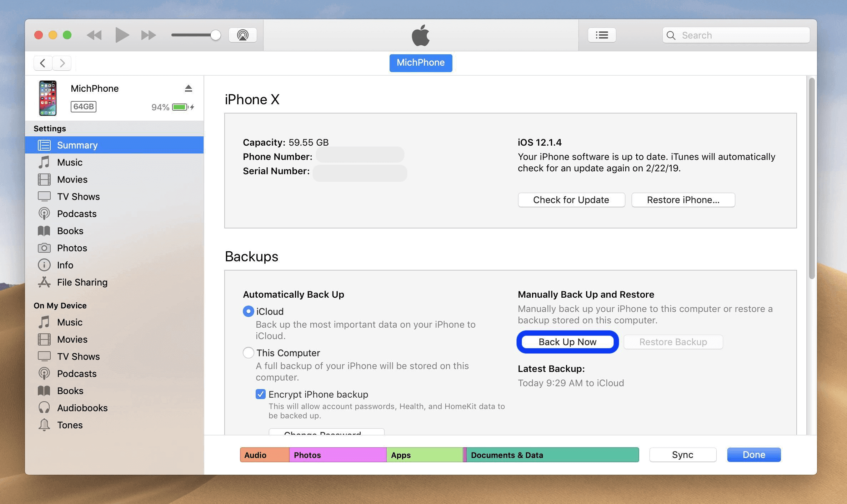
Task: Open the Photos section in sidebar
Action: coord(71,247)
